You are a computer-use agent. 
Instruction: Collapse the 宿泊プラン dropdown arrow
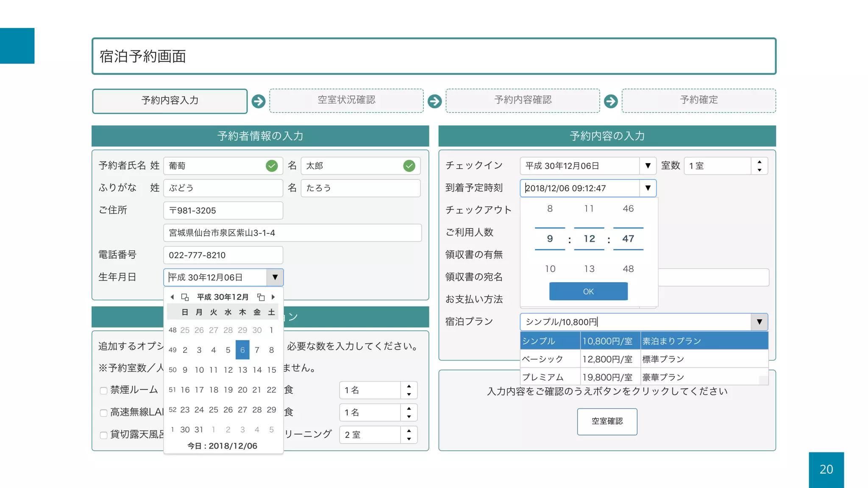point(759,322)
